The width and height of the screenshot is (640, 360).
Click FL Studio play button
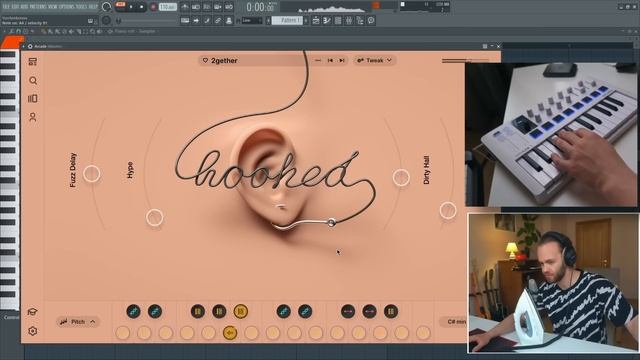pos(131,7)
